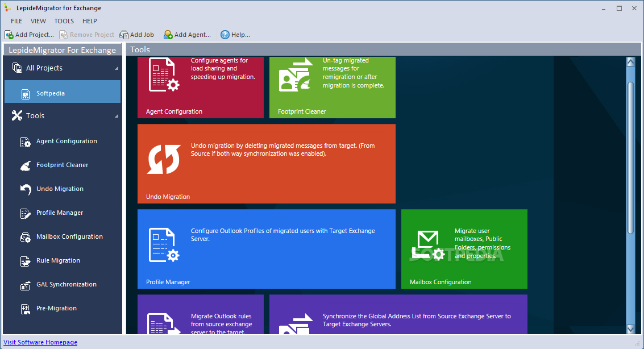Click the Mailbox Configuration tile's envelope icon

428,246
